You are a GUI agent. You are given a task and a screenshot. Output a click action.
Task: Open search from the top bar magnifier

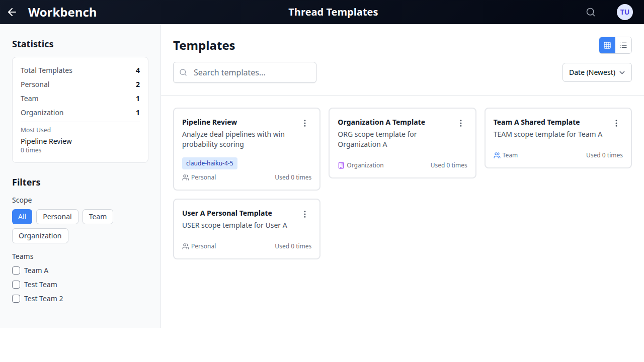click(x=591, y=12)
